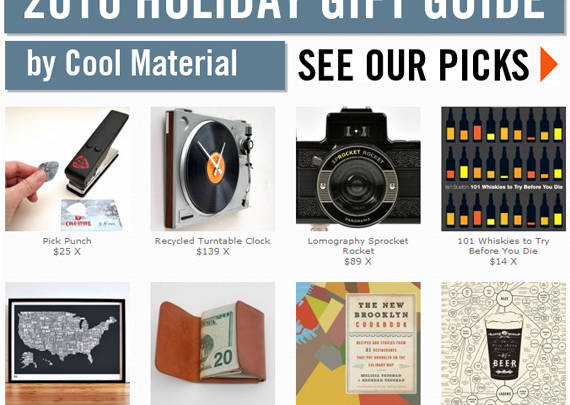Select the framed USA typography map print
This screenshot has width=570, height=405.
click(67, 344)
